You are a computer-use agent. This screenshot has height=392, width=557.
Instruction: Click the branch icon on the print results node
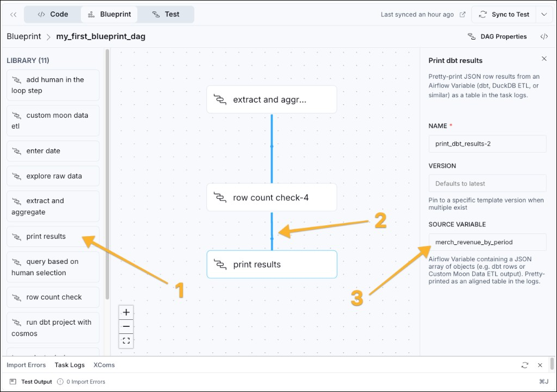[x=219, y=264]
